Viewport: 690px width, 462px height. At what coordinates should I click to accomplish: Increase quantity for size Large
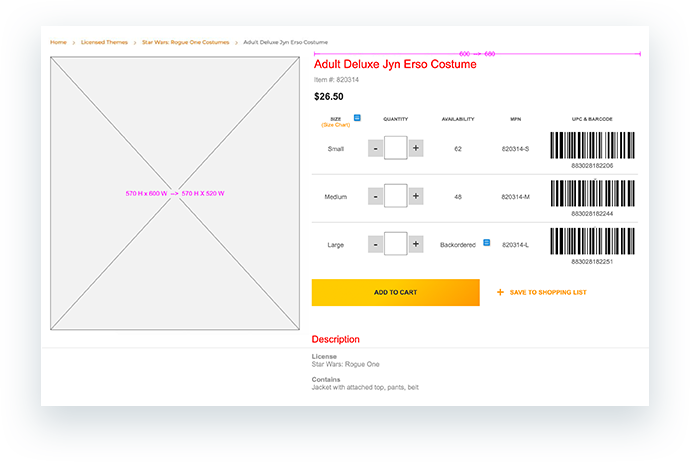(416, 244)
